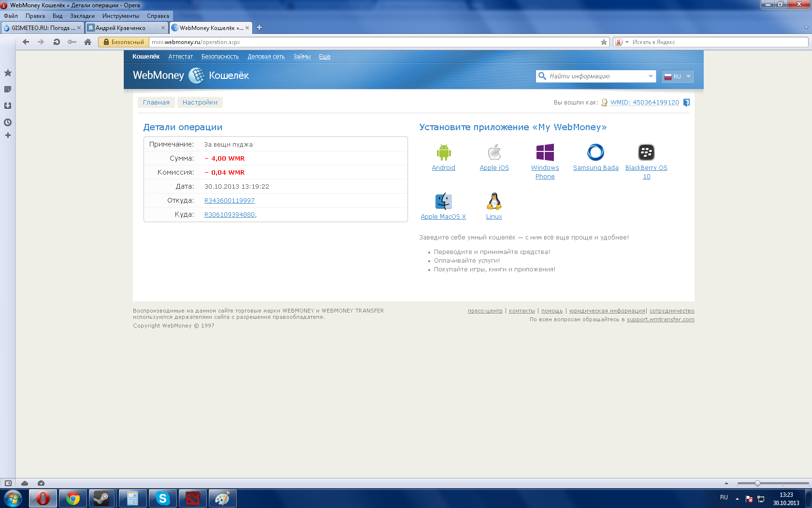Click the Opera Turbo icon in the status bar
Image resolution: width=812 pixels, height=508 pixels.
click(41, 483)
